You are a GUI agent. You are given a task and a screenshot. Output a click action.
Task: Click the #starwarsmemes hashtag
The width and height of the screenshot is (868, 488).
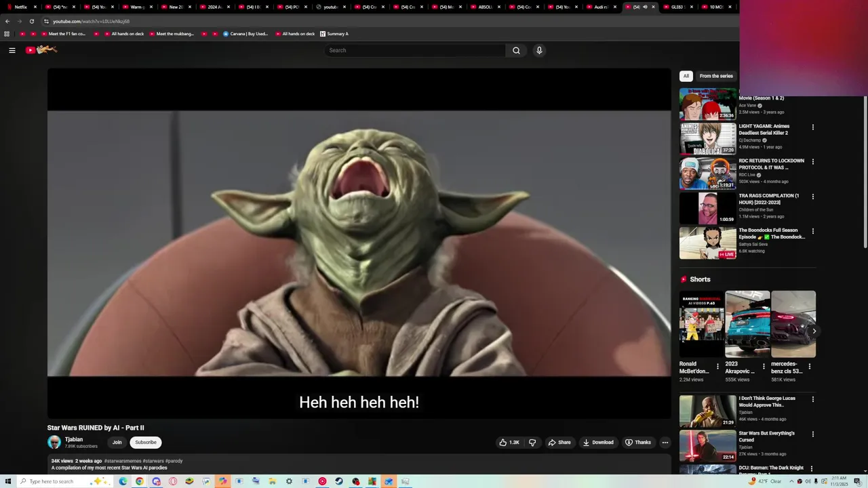(x=123, y=461)
